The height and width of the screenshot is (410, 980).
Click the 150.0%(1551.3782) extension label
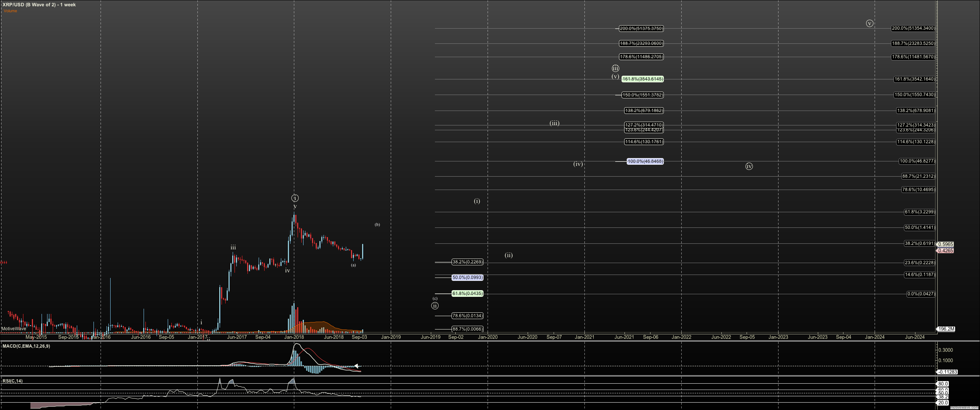[x=643, y=95]
